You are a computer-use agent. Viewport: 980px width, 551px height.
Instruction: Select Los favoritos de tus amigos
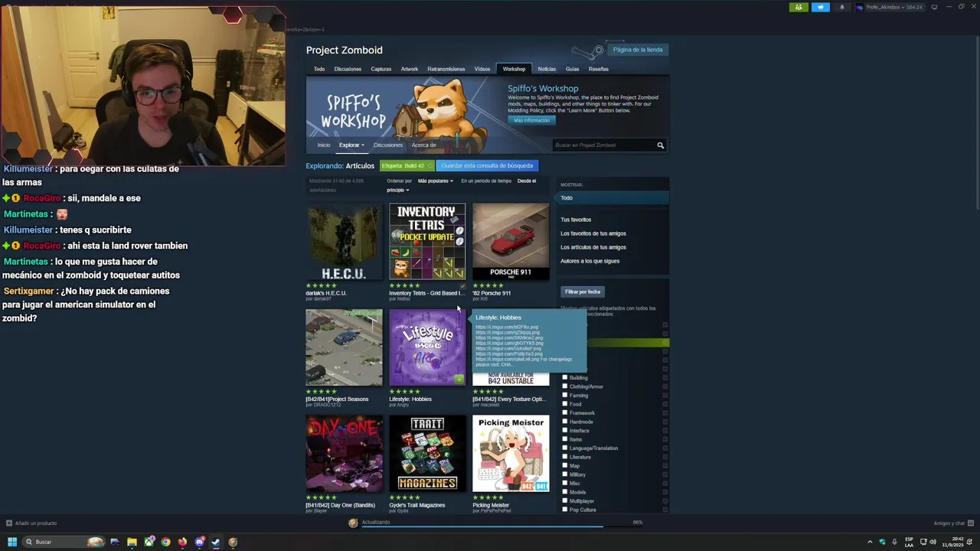pyautogui.click(x=593, y=233)
